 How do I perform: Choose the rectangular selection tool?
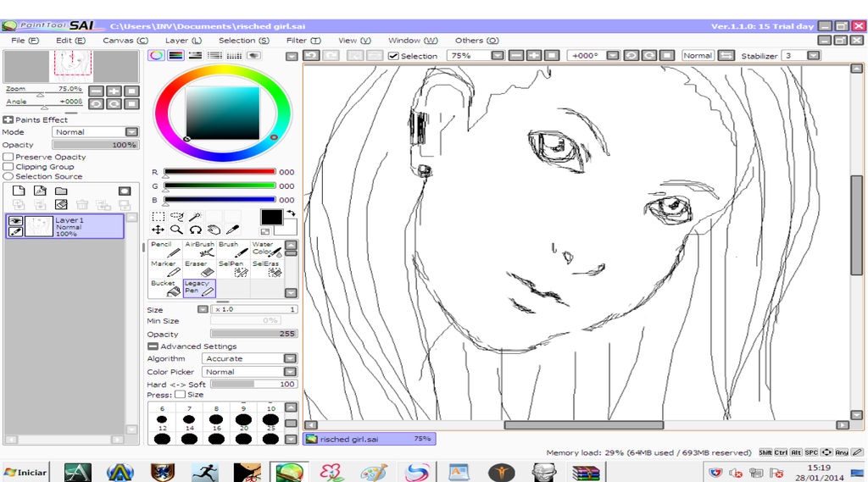(x=158, y=217)
